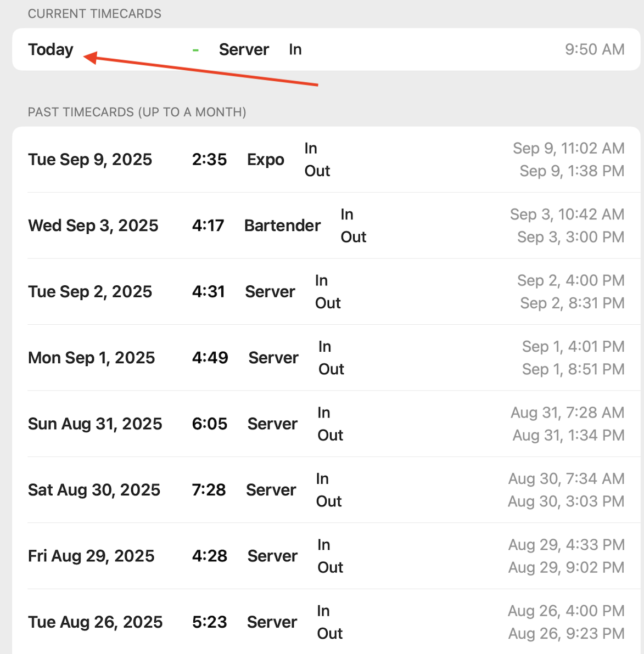Image resolution: width=644 pixels, height=654 pixels.
Task: Select the Sat Aug 30, 2025 timecard
Action: pyautogui.click(x=94, y=490)
